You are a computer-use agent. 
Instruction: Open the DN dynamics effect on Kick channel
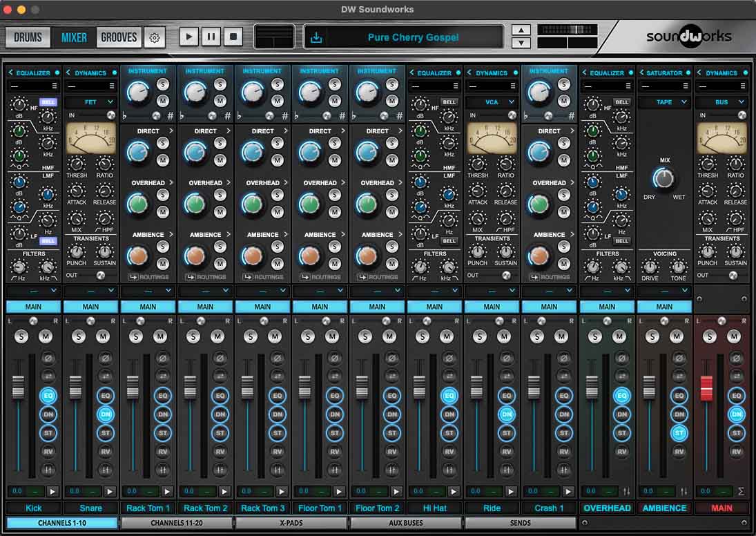coord(48,414)
